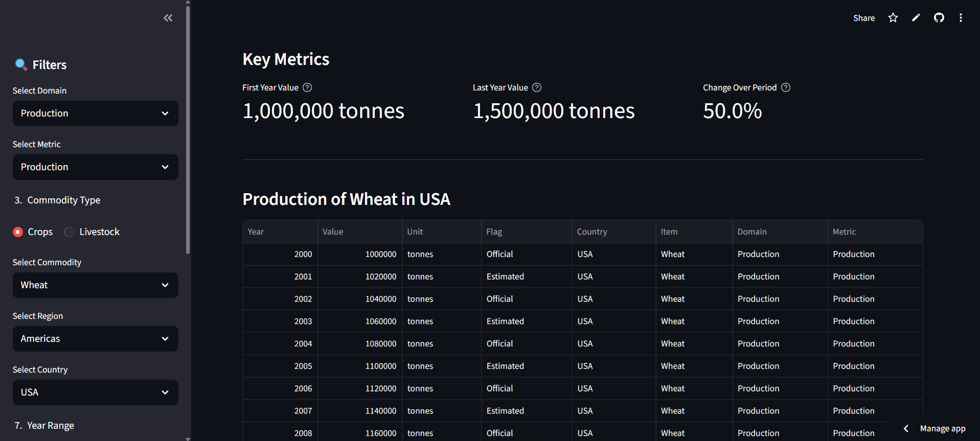Click the star favorite icon
The height and width of the screenshot is (441, 980).
coord(893,18)
